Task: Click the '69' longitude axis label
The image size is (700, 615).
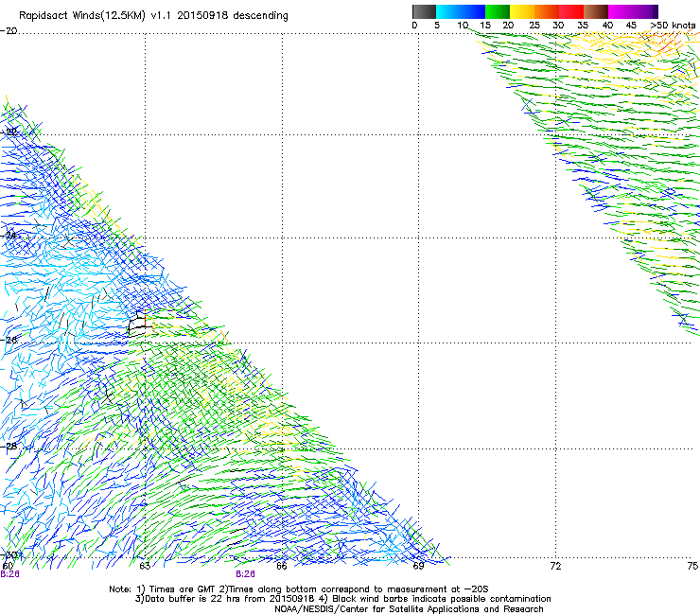Action: (x=418, y=566)
